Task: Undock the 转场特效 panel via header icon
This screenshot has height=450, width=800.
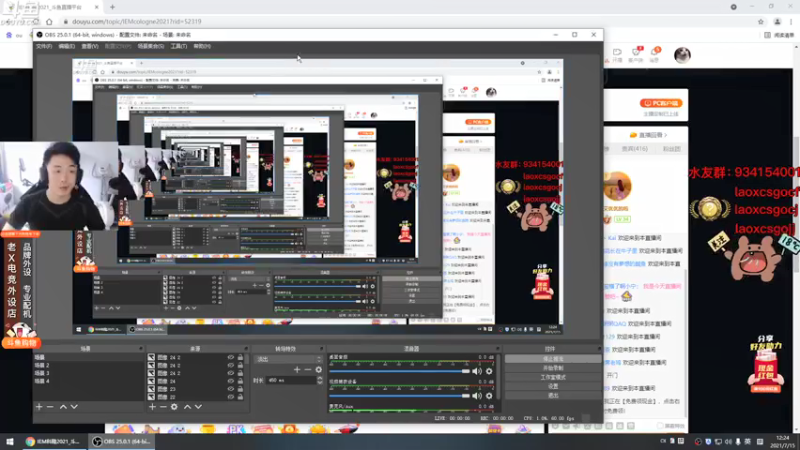Action: point(321,349)
